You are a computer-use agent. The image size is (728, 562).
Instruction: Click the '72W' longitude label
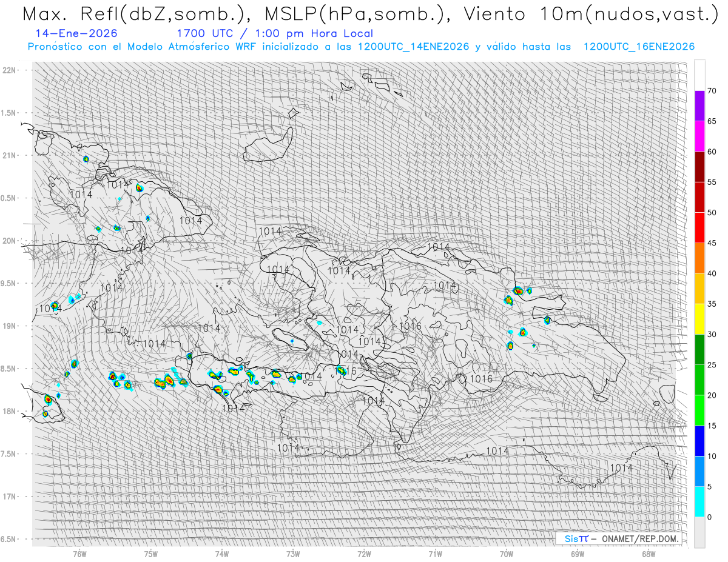click(364, 554)
